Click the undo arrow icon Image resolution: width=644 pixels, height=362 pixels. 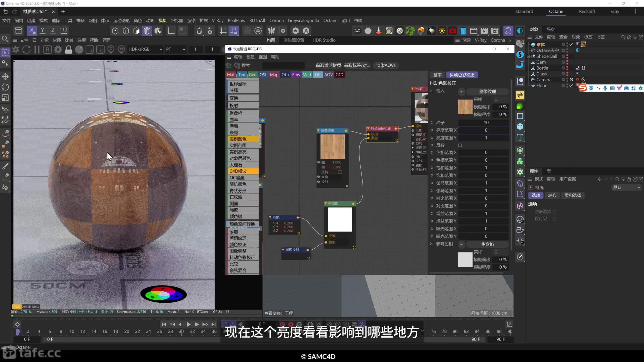click(x=6, y=12)
